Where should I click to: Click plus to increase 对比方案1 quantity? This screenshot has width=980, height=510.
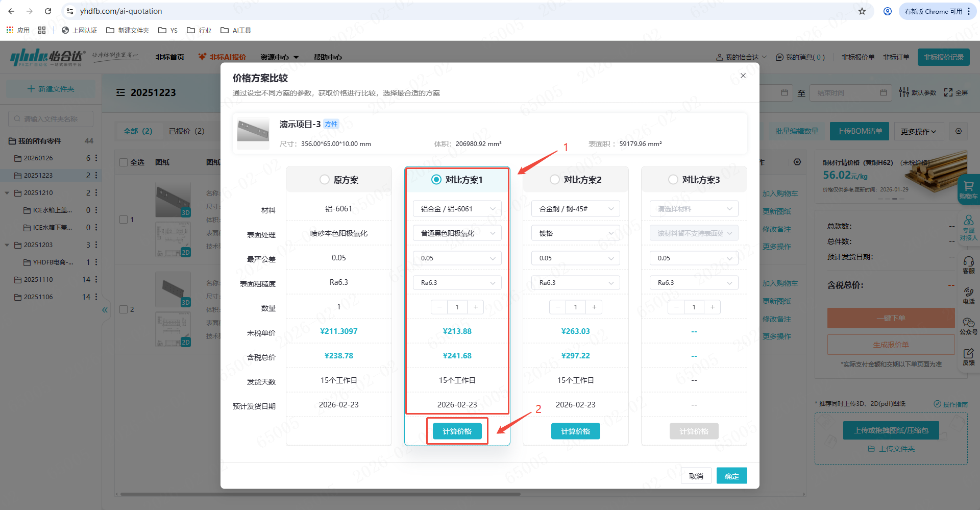[x=476, y=307]
